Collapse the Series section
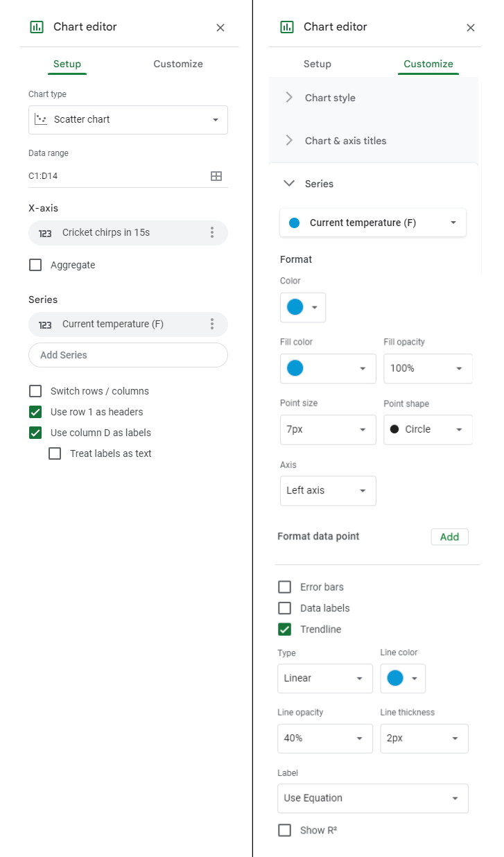Viewport: 504px width, 857px height. click(289, 184)
